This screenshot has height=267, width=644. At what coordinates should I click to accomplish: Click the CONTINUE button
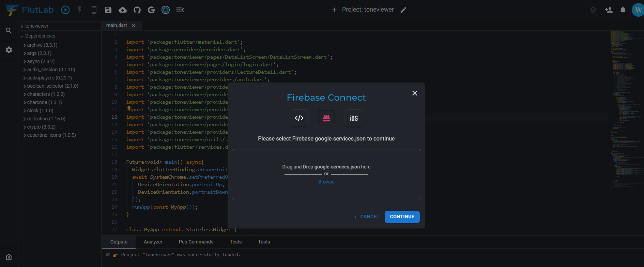[x=402, y=217]
